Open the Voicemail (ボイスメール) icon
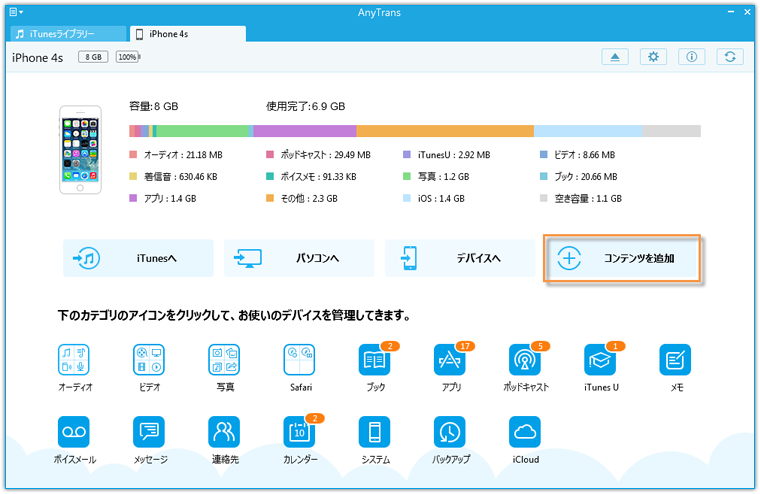Image resolution: width=760 pixels, height=494 pixels. pyautogui.click(x=74, y=431)
